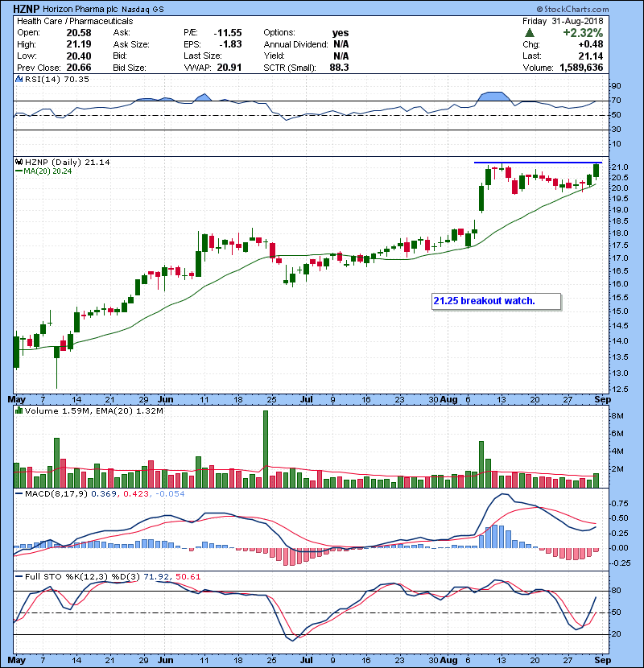Select the MACD value 0.369
The image size is (644, 668).
pyautogui.click(x=104, y=494)
